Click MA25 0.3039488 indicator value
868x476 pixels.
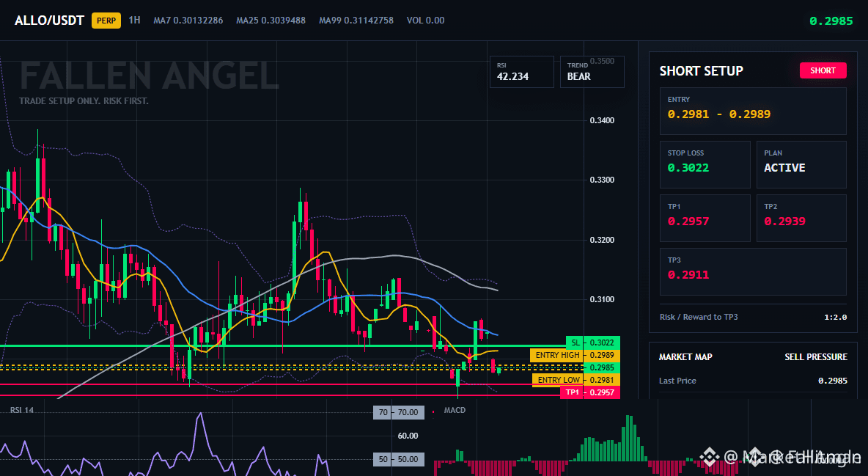pyautogui.click(x=271, y=20)
